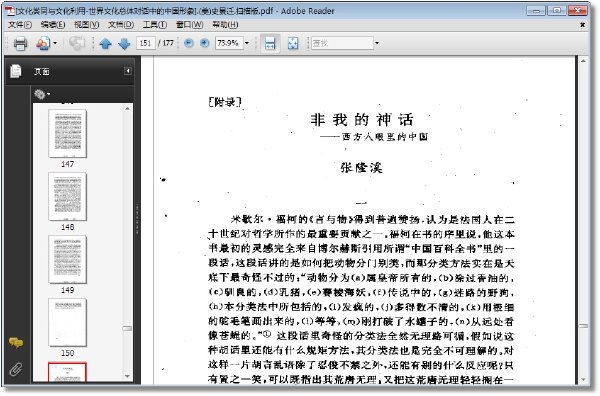Viewport: 600px width, 396px height.
Task: Click document scrollbar up arrow
Action: 583,61
